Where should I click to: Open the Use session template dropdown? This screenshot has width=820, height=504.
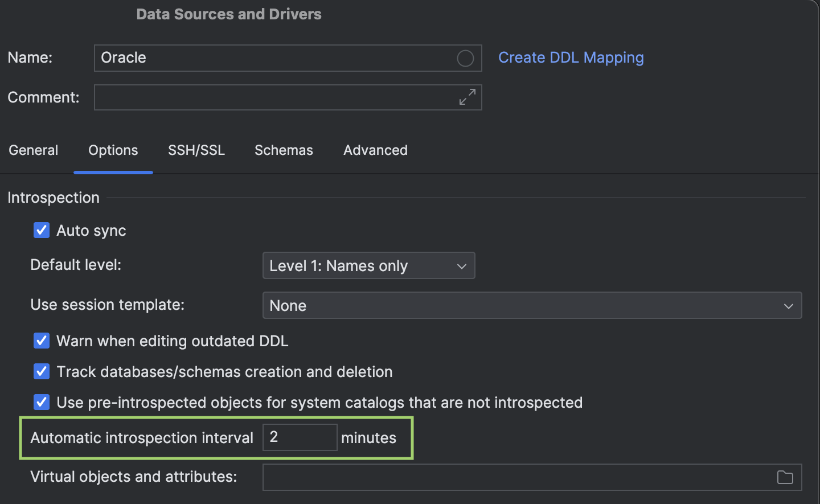(531, 305)
